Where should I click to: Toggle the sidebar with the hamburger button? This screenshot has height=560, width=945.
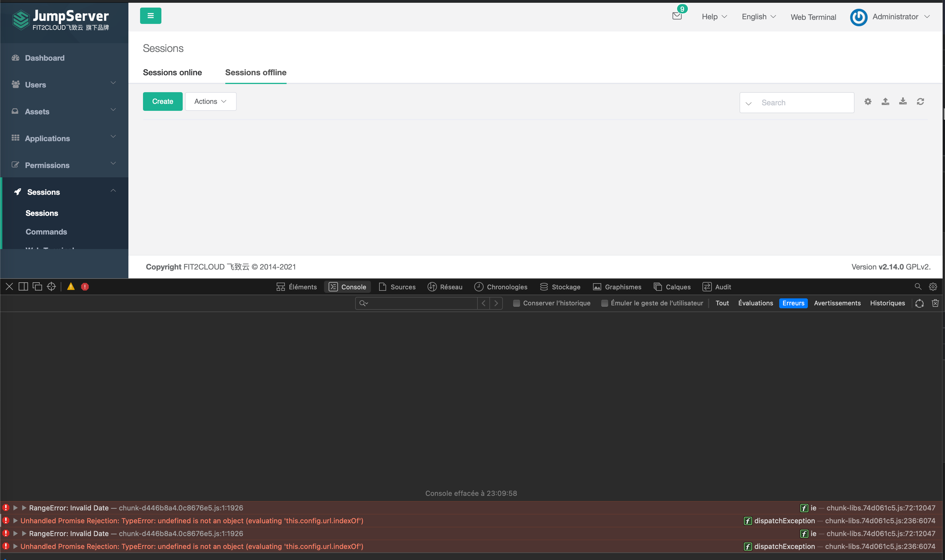150,16
